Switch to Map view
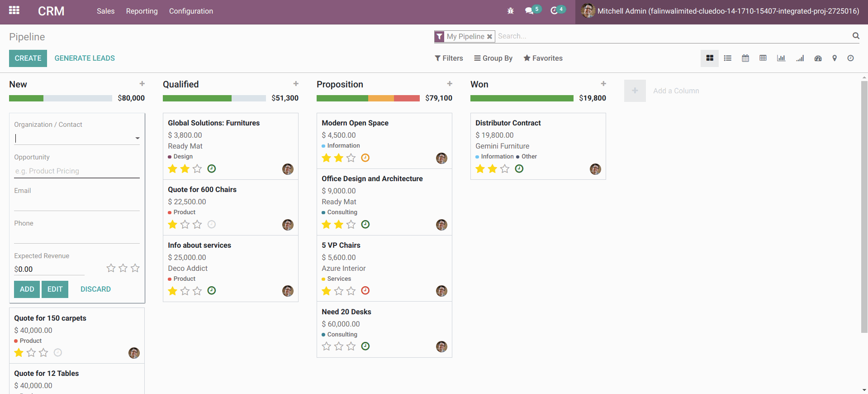868x394 pixels. [x=835, y=58]
